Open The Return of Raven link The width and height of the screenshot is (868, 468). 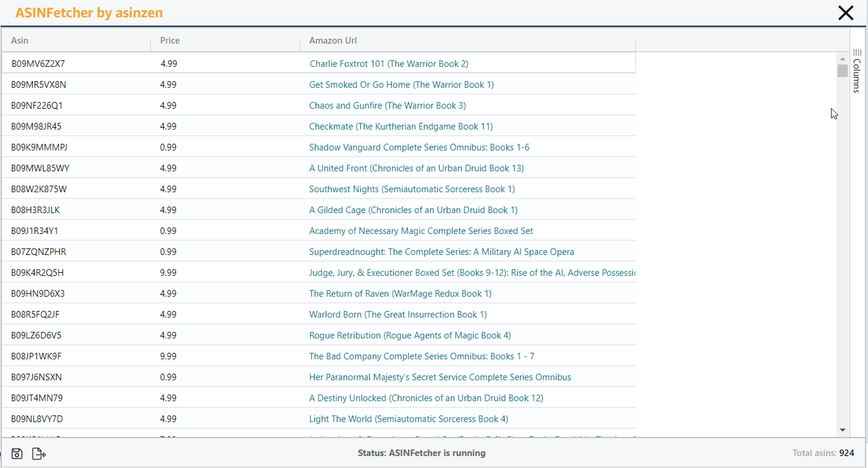click(x=400, y=294)
